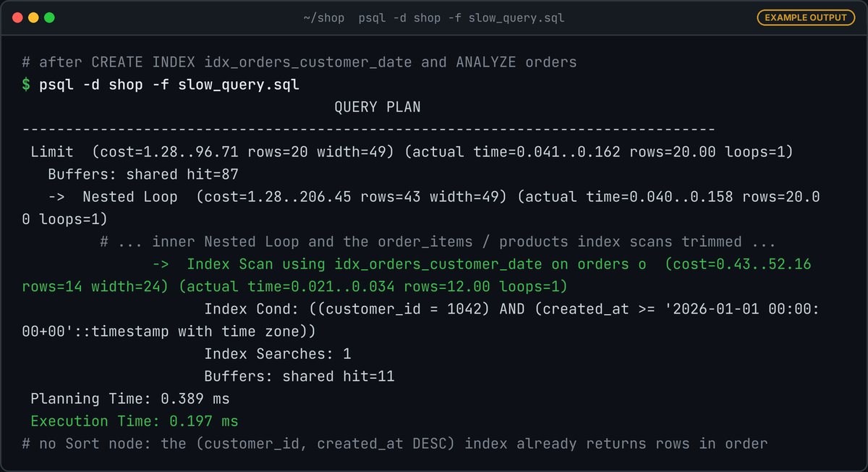Screen dimensions: 868x472
Task: Click 'Buffers: shared hit=11'
Action: pos(299,376)
